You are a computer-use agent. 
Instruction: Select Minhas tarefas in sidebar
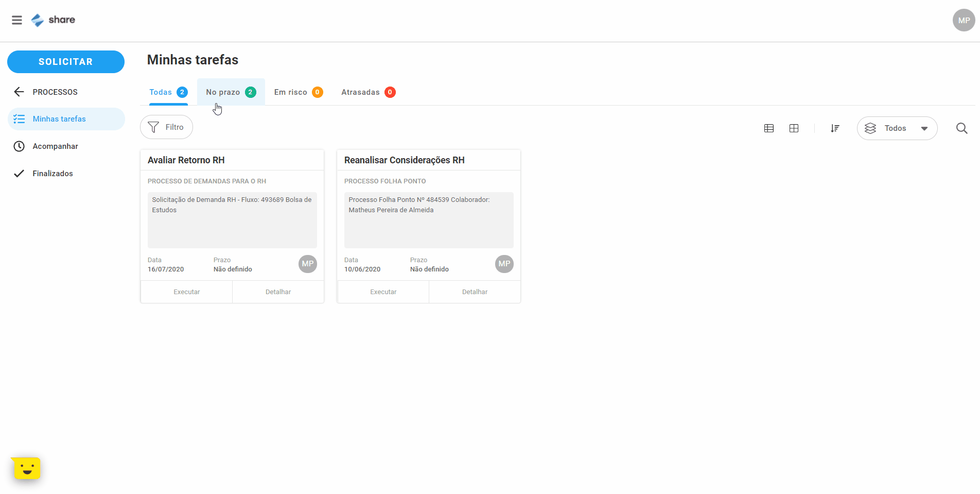coord(66,119)
